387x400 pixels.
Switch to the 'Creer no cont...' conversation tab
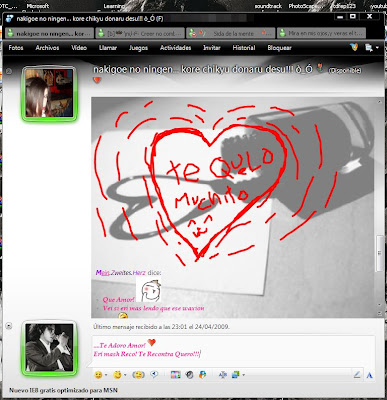(x=140, y=33)
